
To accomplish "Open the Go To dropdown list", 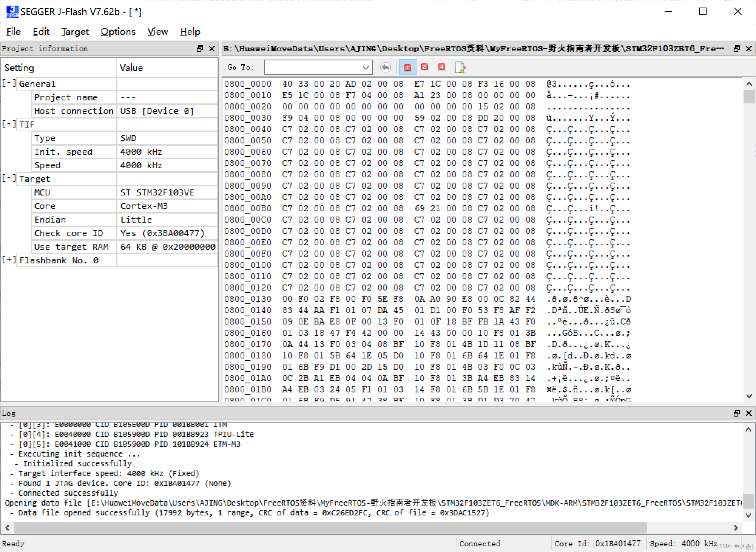I will [365, 67].
